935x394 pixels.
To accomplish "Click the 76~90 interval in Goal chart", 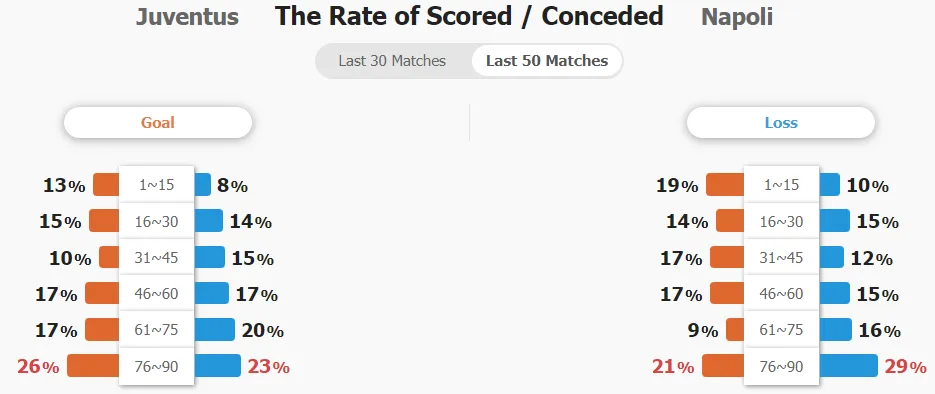I will point(157,366).
